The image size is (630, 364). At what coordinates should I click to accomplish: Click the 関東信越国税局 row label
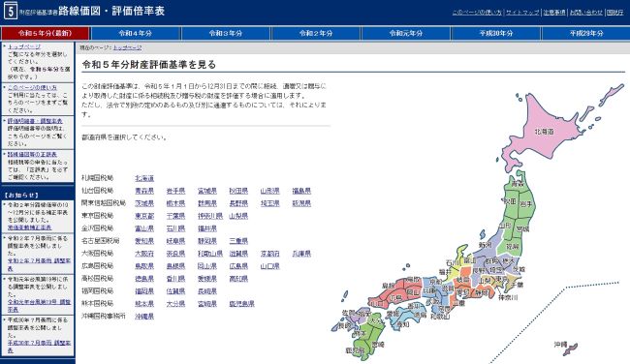click(104, 202)
